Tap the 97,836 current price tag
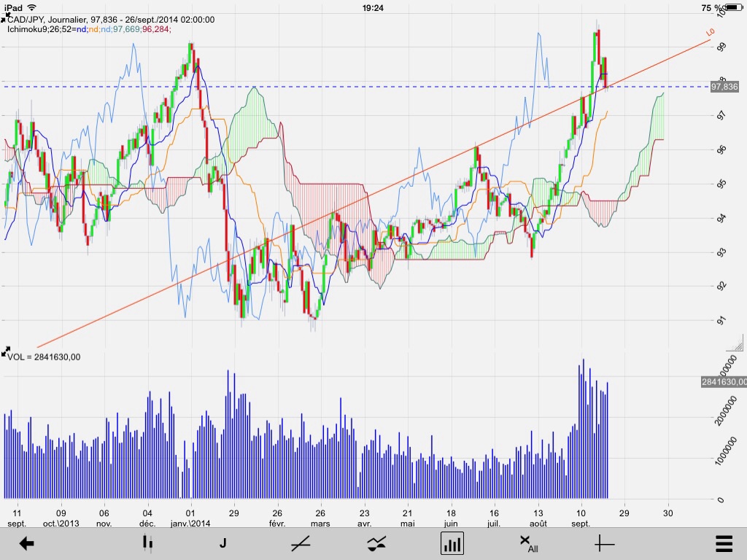The width and height of the screenshot is (747, 560). click(x=724, y=87)
